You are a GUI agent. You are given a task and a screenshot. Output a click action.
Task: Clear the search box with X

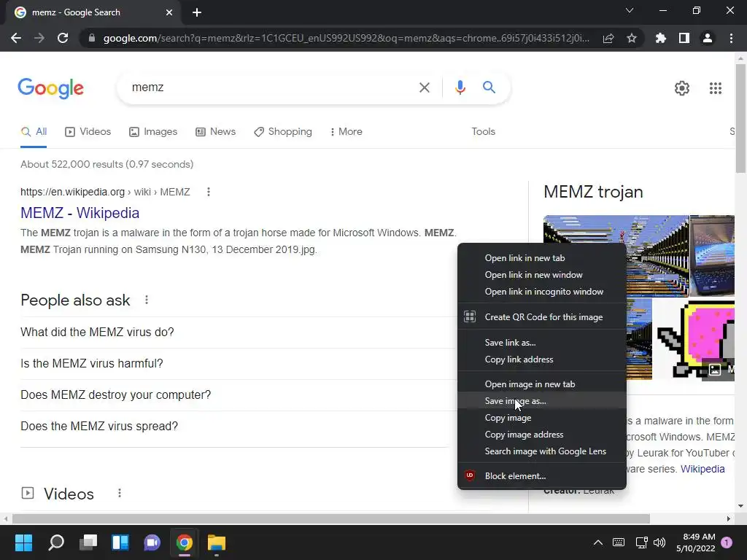[424, 87]
